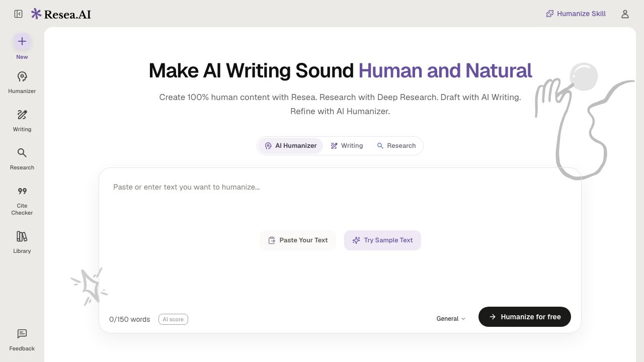This screenshot has width=644, height=362.
Task: Click Paste Your Text button
Action: tap(298, 240)
